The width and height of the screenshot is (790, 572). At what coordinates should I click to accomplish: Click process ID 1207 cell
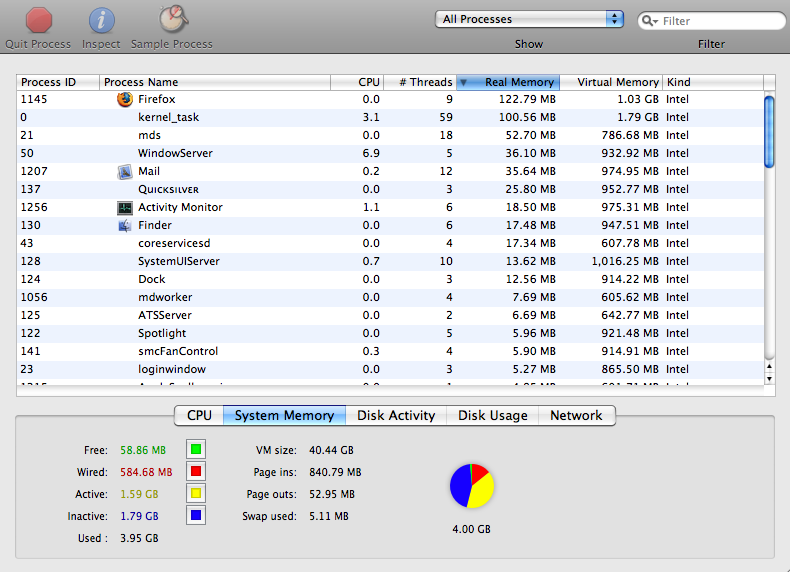(34, 171)
